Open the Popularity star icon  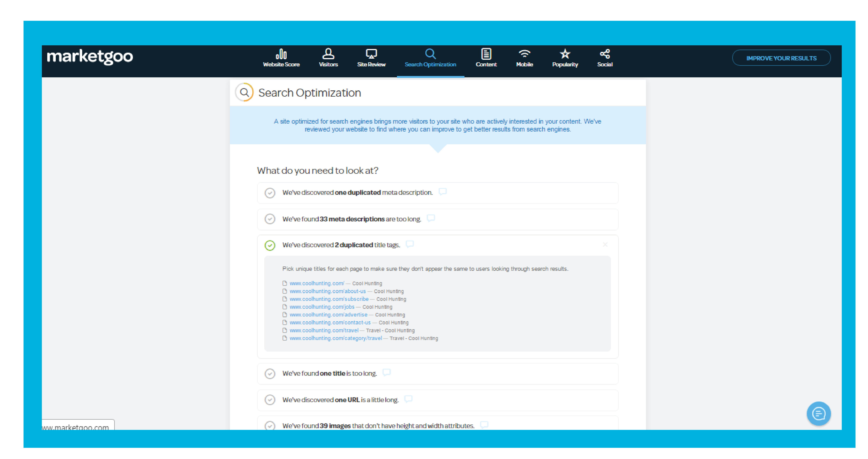[x=565, y=54]
